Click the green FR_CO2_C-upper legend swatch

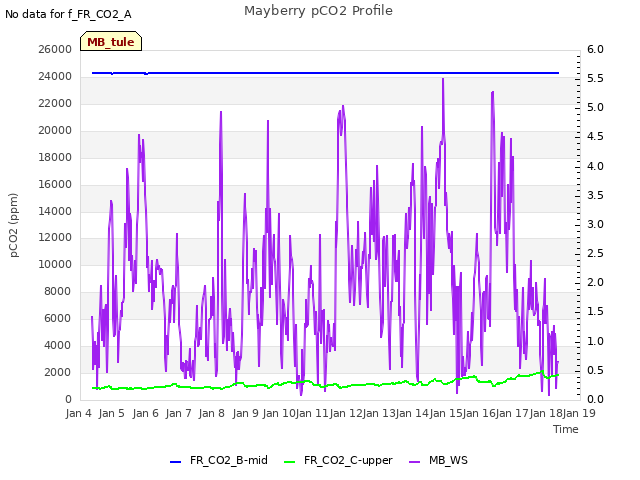pos(289,462)
